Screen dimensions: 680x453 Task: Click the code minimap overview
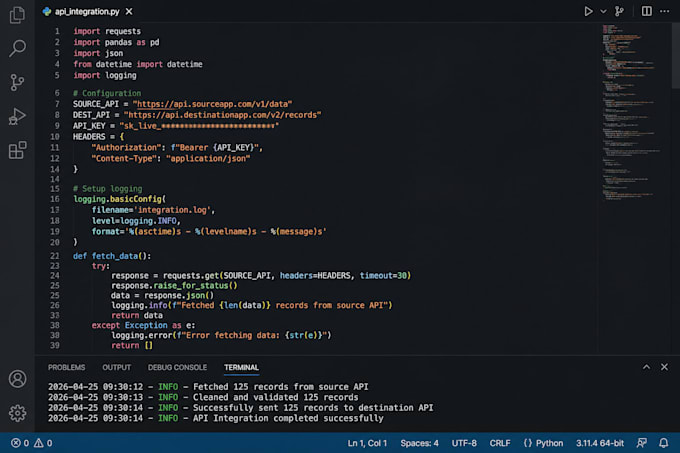pos(629,113)
